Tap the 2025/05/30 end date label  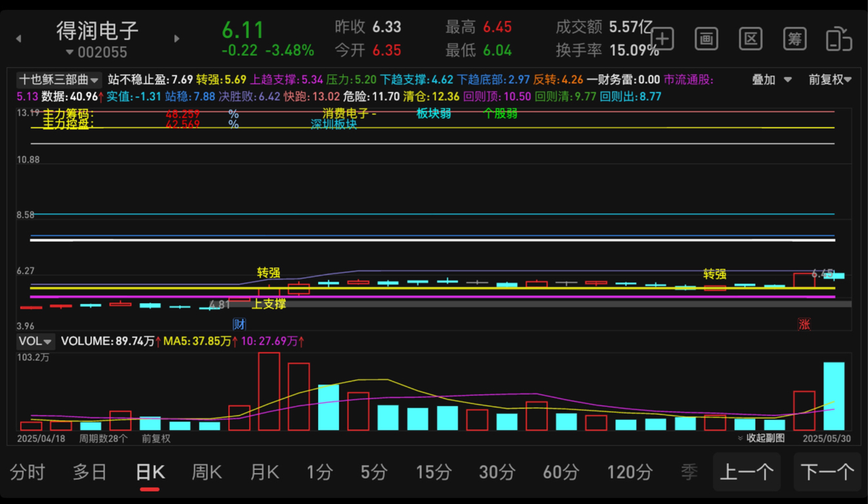coord(827,438)
